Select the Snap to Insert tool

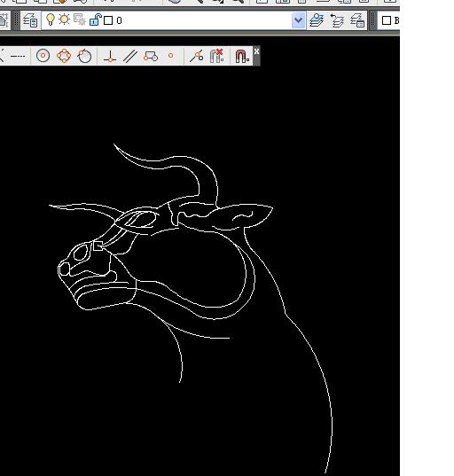pyautogui.click(x=151, y=57)
